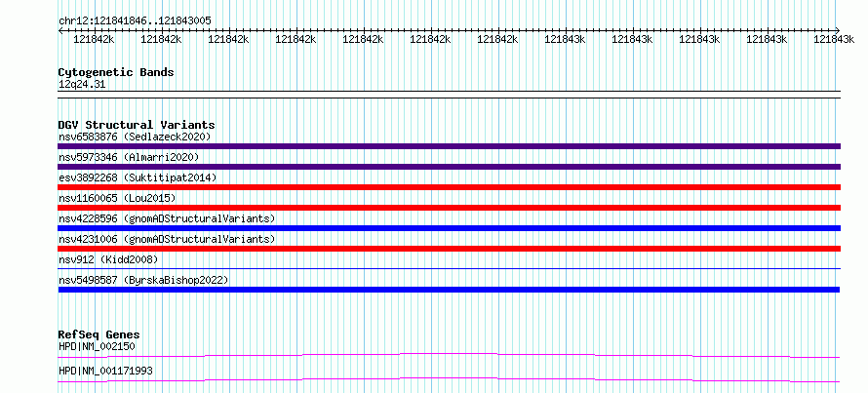Click the right arrow end of ruler
Viewport: 868px width, 393px height.
click(x=838, y=30)
